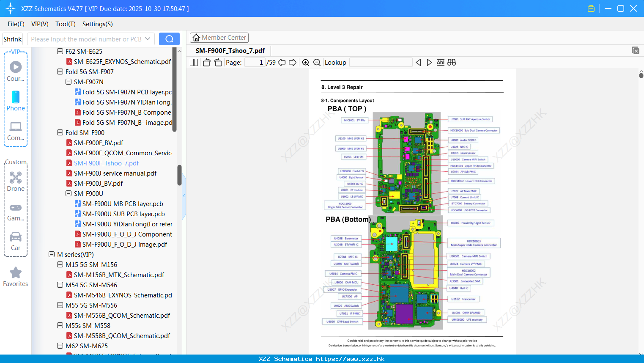Collapse the M15 5G SM-M156 folder

[60, 264]
